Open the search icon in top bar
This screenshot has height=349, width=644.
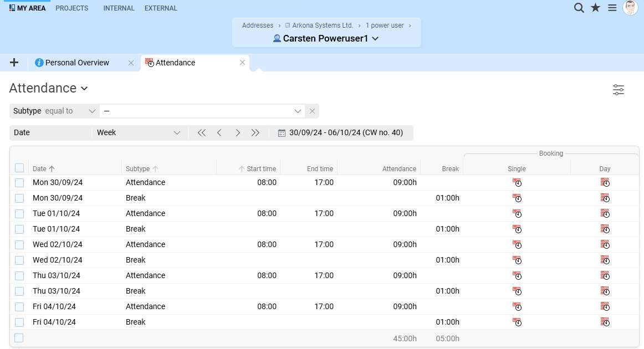[x=579, y=8]
